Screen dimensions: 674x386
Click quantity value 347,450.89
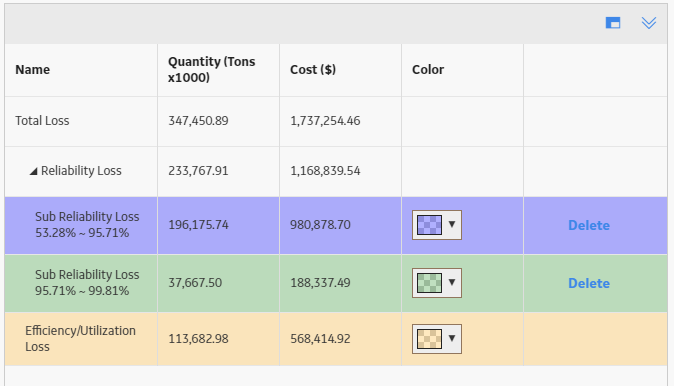[x=198, y=121]
